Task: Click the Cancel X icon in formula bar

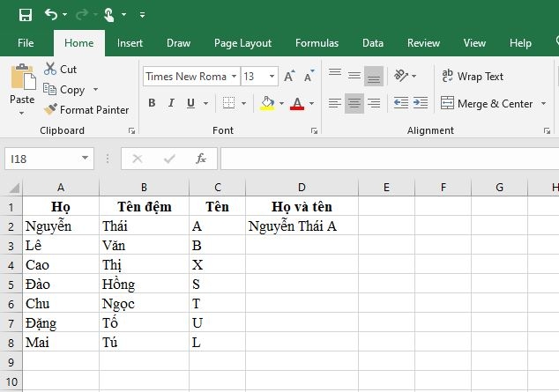Action: [138, 159]
